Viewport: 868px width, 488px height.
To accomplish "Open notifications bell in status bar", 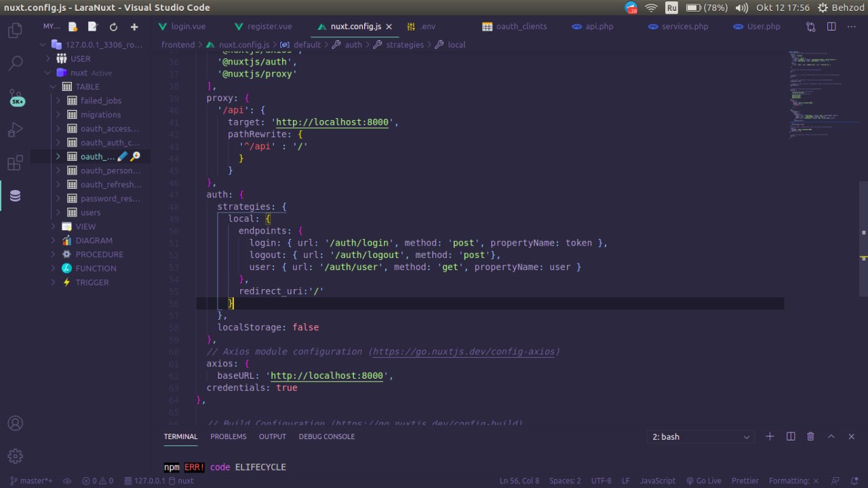I will [x=854, y=481].
